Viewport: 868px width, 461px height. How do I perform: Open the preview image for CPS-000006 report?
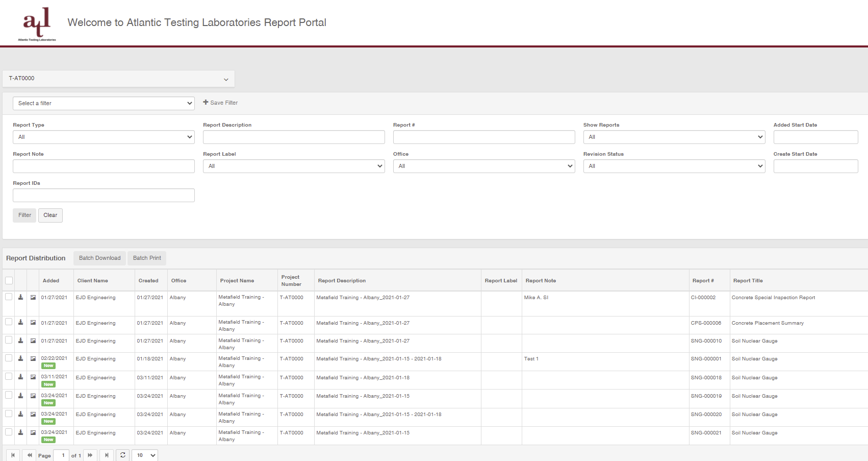tap(33, 323)
